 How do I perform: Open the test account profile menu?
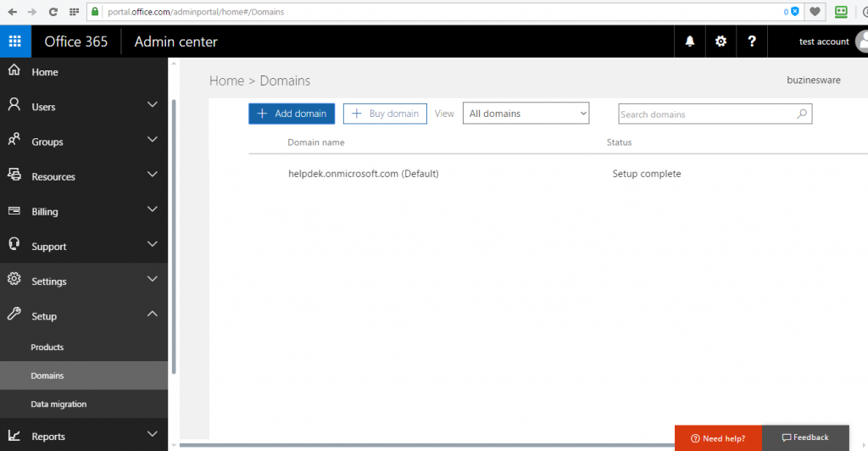pyautogui.click(x=824, y=42)
